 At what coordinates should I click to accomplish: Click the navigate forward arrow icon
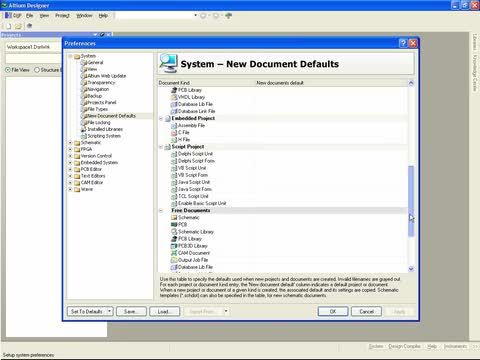216,16
